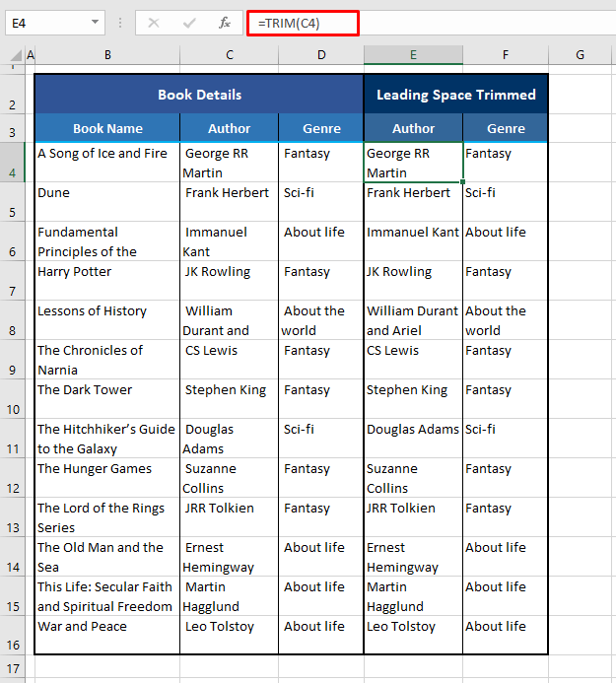
Task: Select column B header
Action: [x=106, y=55]
